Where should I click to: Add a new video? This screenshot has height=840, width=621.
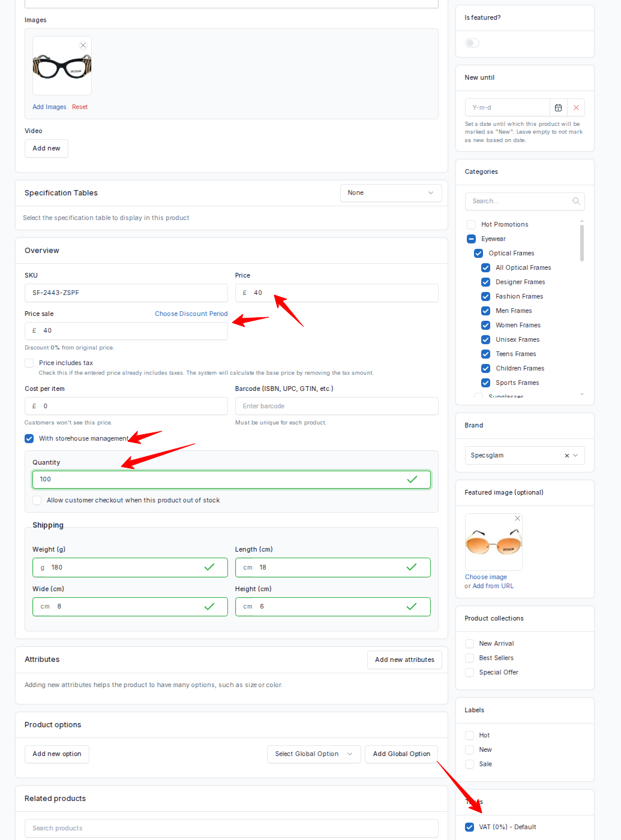point(46,149)
